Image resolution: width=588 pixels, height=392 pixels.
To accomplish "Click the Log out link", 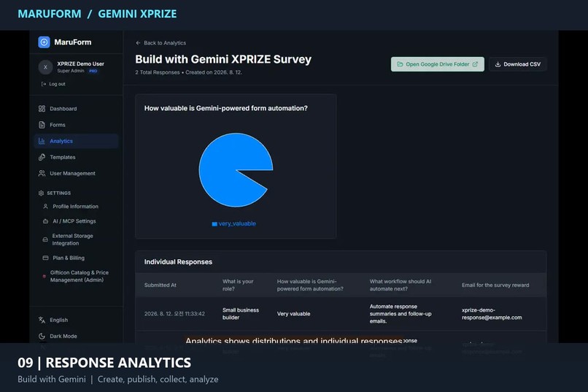I will click(53, 84).
